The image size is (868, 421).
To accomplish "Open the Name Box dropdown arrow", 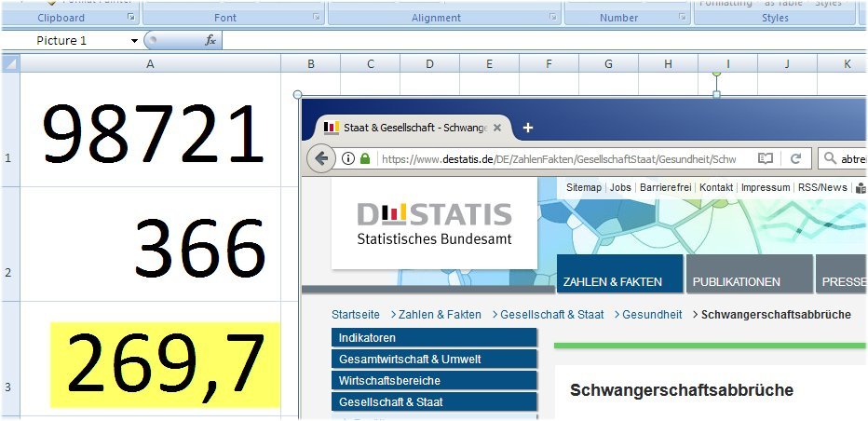I will coord(134,41).
